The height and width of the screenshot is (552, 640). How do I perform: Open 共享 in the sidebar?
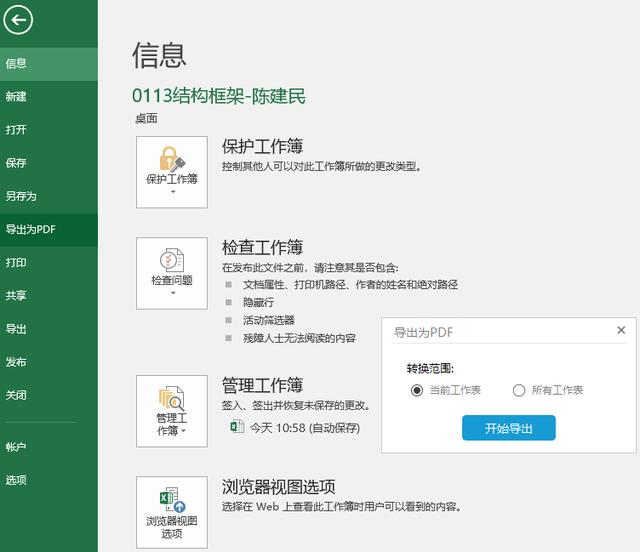click(49, 296)
